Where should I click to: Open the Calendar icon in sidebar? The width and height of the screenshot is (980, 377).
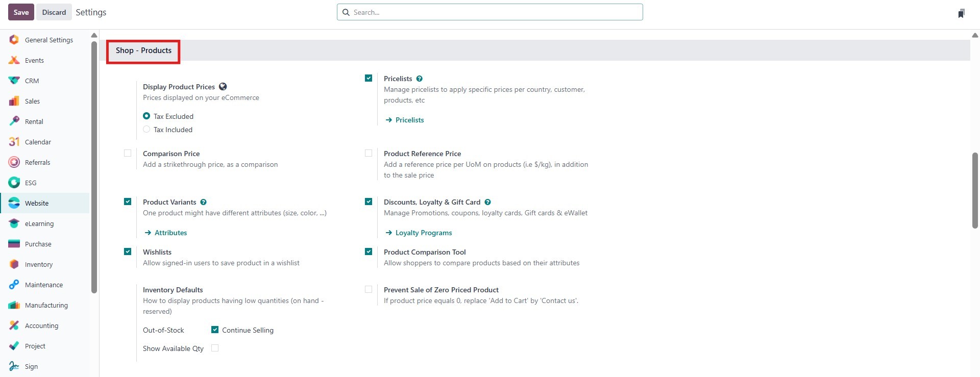14,142
